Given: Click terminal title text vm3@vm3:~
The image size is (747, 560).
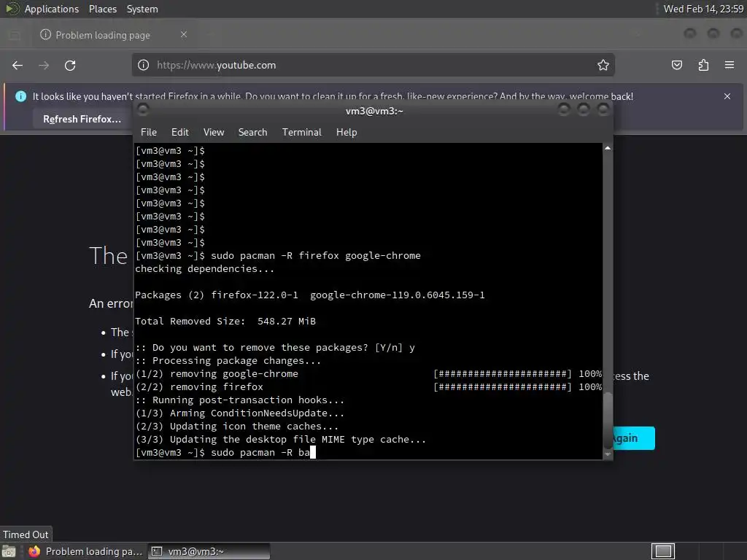Looking at the screenshot, I should (374, 111).
